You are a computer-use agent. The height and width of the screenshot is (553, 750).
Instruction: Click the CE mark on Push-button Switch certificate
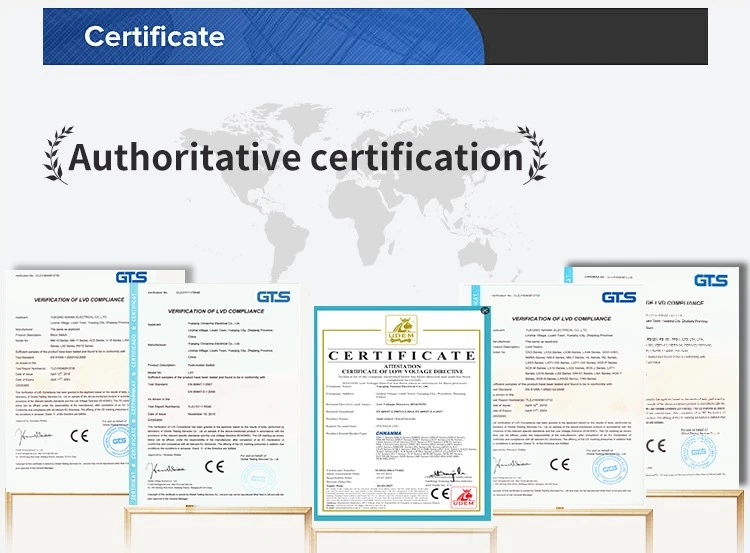coord(214,466)
